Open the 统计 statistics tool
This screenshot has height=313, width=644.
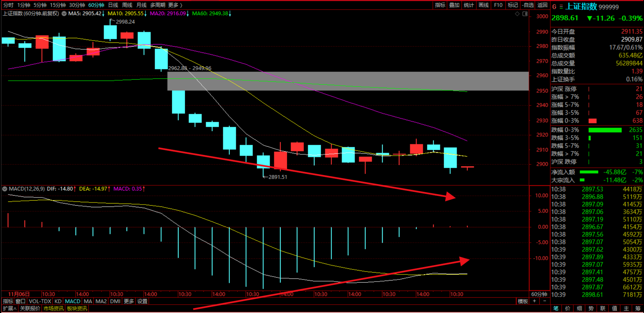click(469, 5)
